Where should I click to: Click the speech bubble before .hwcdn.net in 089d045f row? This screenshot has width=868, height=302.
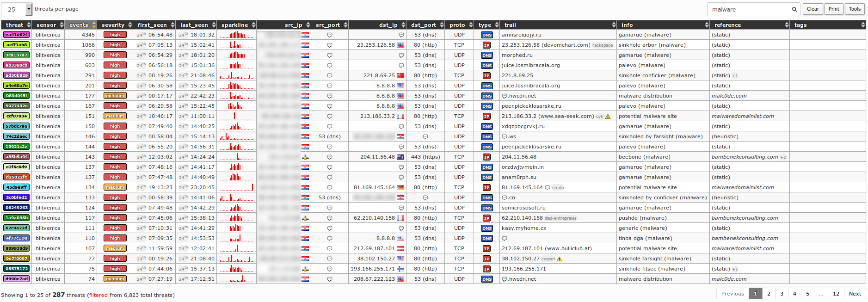[505, 96]
